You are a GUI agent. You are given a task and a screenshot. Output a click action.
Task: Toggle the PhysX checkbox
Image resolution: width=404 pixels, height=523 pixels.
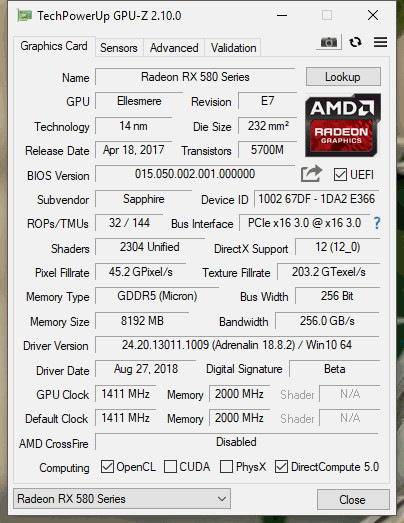click(227, 467)
